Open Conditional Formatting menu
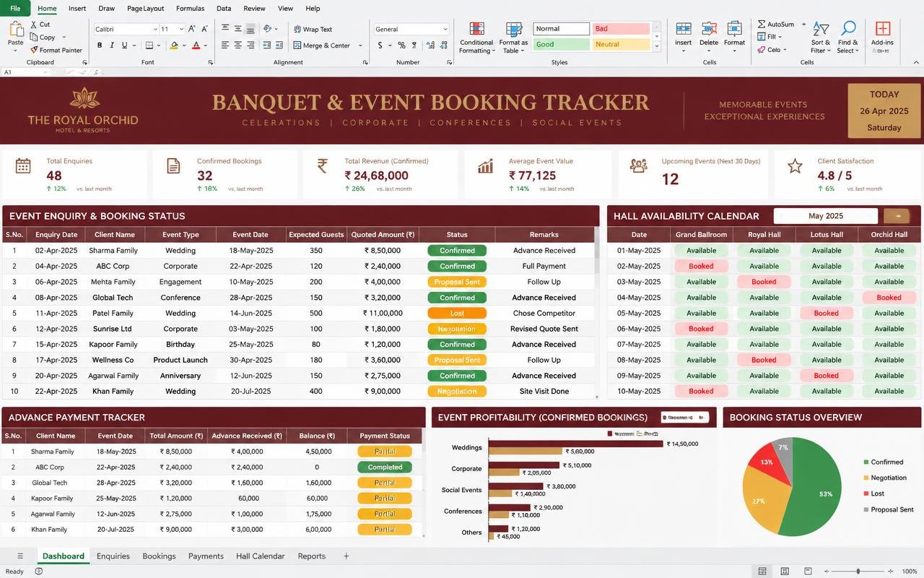The width and height of the screenshot is (924, 578). (x=476, y=38)
